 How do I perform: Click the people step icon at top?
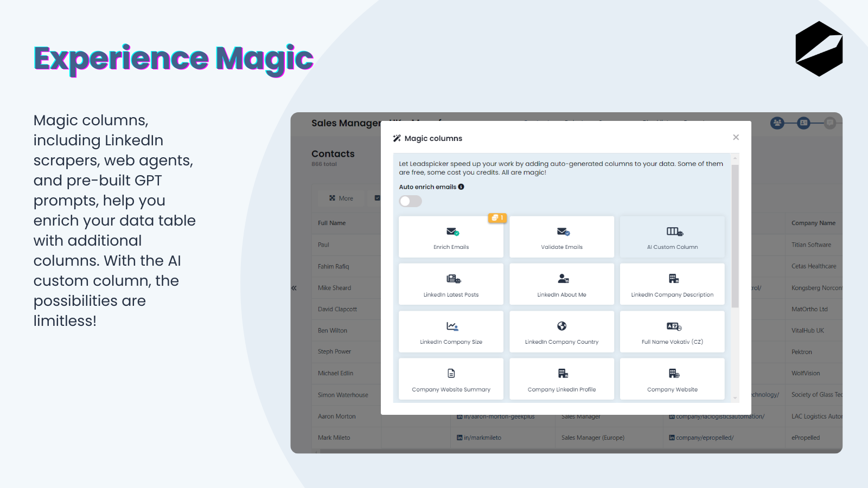777,123
